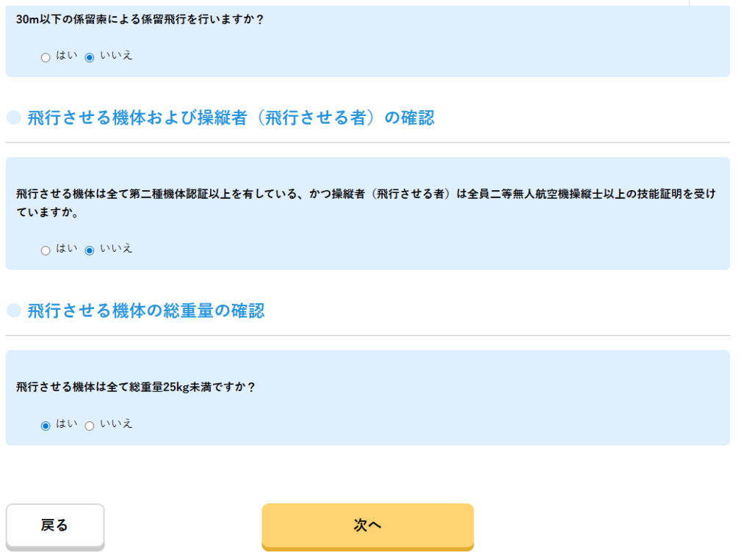Choose はい for aircraft certification question
Image resolution: width=752 pixels, height=560 pixels.
46,250
